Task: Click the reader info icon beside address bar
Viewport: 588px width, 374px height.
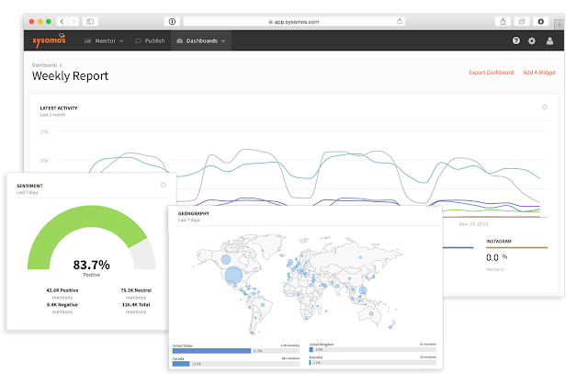Action: coord(172,21)
